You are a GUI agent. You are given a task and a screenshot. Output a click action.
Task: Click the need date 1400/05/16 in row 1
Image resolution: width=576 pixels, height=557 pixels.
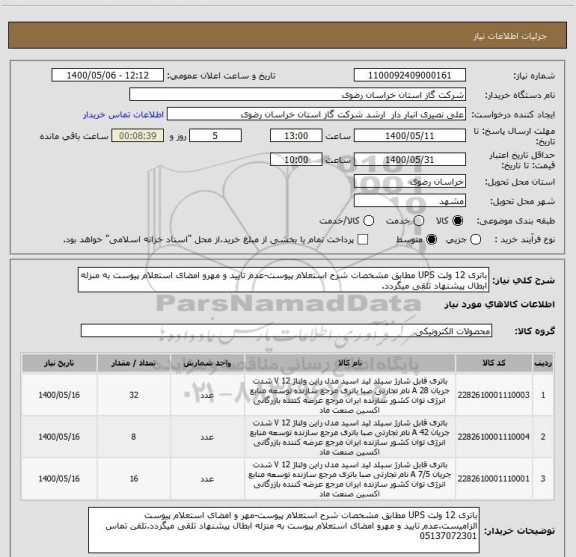(x=59, y=395)
